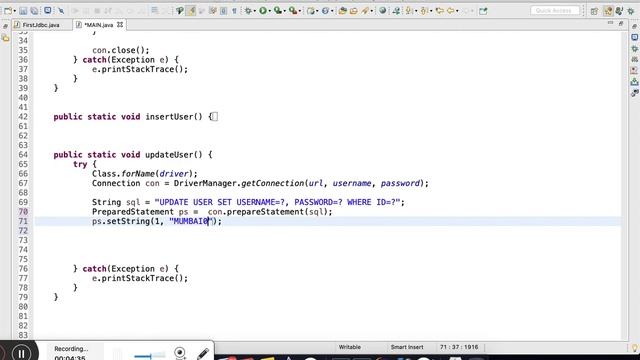
Task: Click the Search flashlight icon
Action: coord(365,11)
